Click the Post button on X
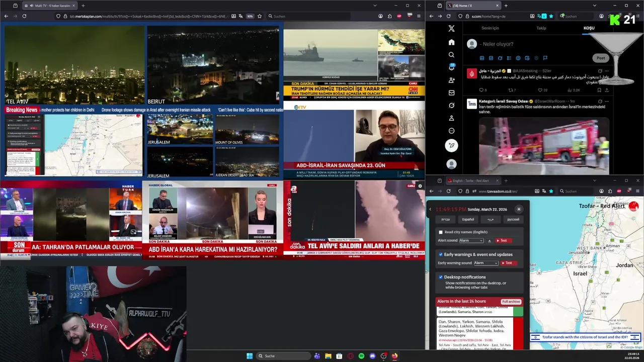Screen dimensions: 644x362 click(x=601, y=58)
